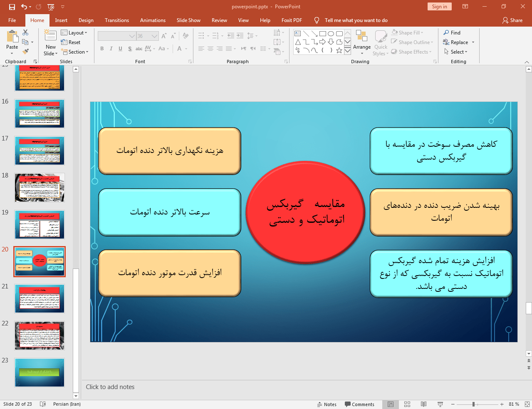Insert a New Slide icon
532x409 pixels.
[51, 36]
